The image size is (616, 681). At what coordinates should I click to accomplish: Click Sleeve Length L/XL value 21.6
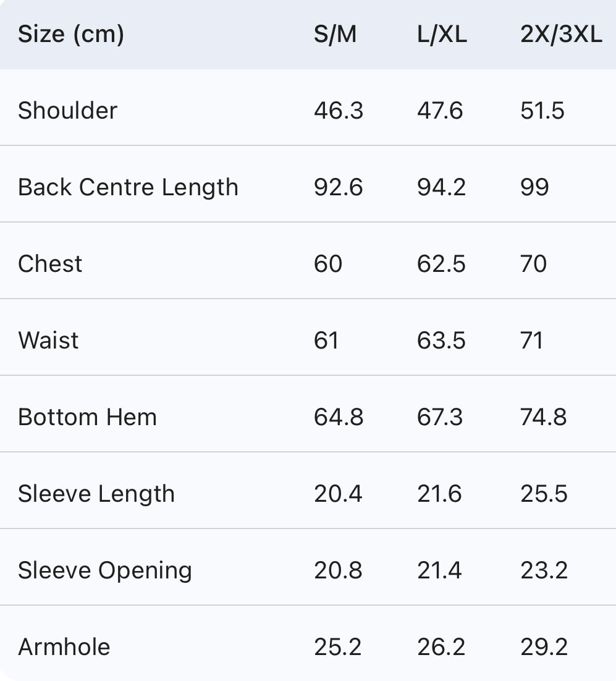point(439,494)
